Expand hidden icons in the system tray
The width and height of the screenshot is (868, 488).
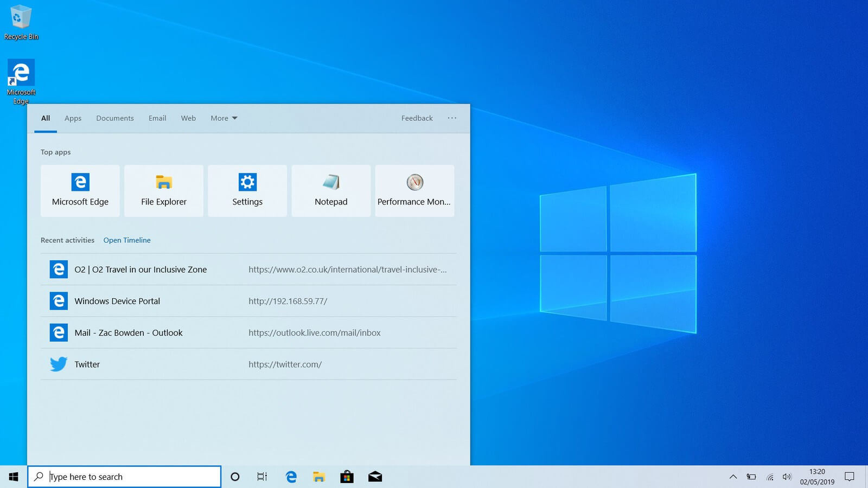[x=733, y=477]
